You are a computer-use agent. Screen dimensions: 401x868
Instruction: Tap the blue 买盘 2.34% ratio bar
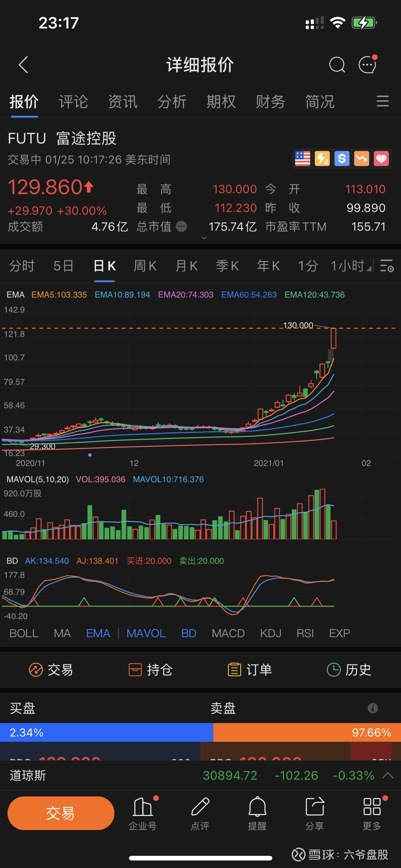coord(106,732)
